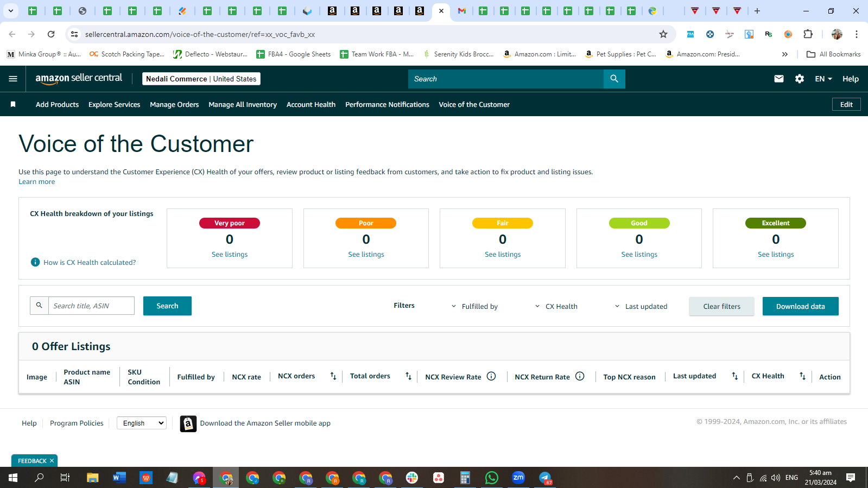Open Zoom from the taskbar
The image size is (868, 488).
point(518,478)
